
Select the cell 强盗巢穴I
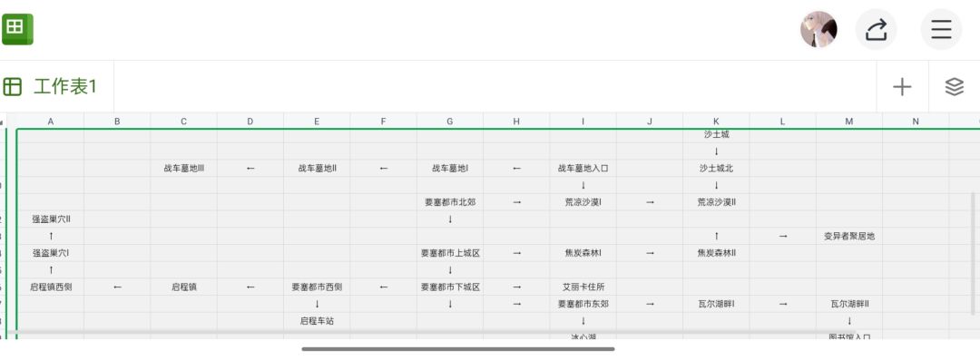51,253
